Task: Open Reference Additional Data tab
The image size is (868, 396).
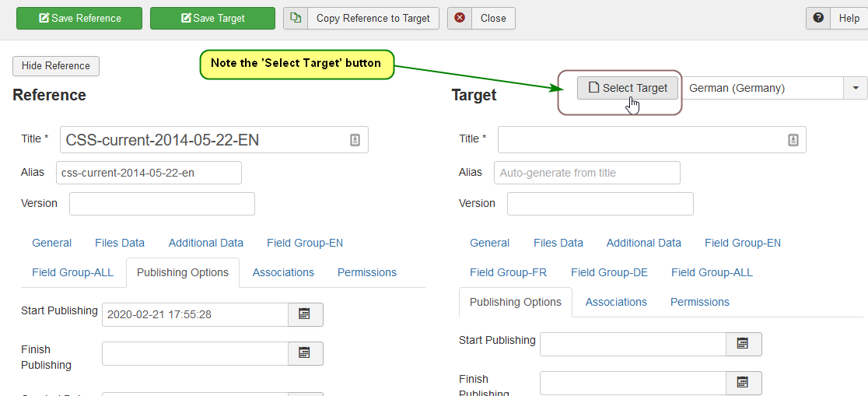Action: [x=206, y=244]
